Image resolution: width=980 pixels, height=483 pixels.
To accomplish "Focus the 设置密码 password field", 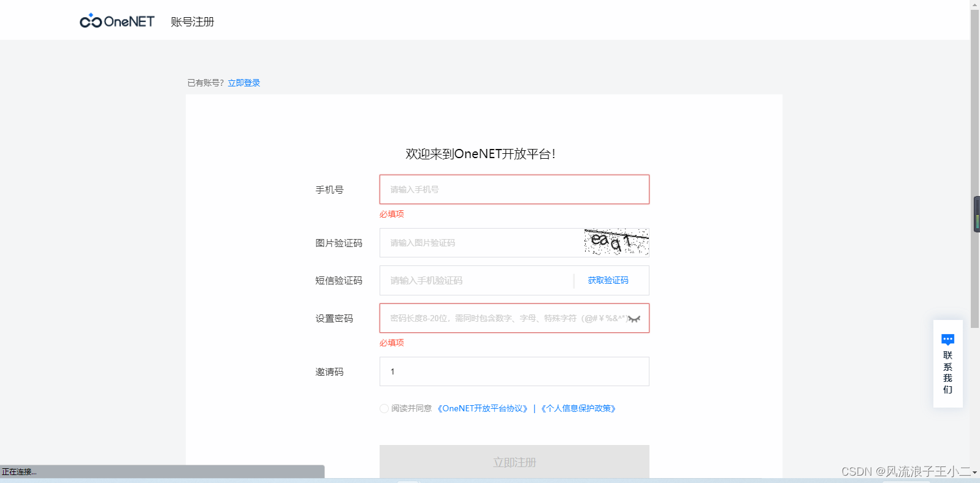I will pyautogui.click(x=515, y=318).
